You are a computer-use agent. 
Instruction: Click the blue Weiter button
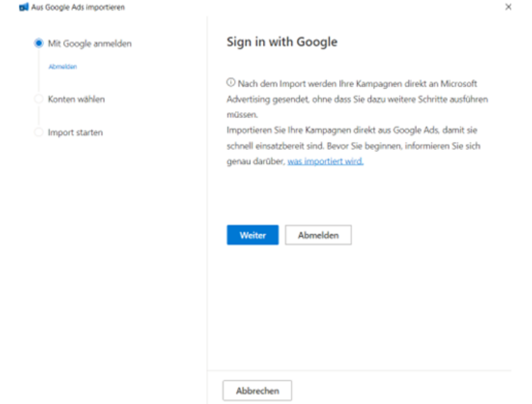click(253, 235)
